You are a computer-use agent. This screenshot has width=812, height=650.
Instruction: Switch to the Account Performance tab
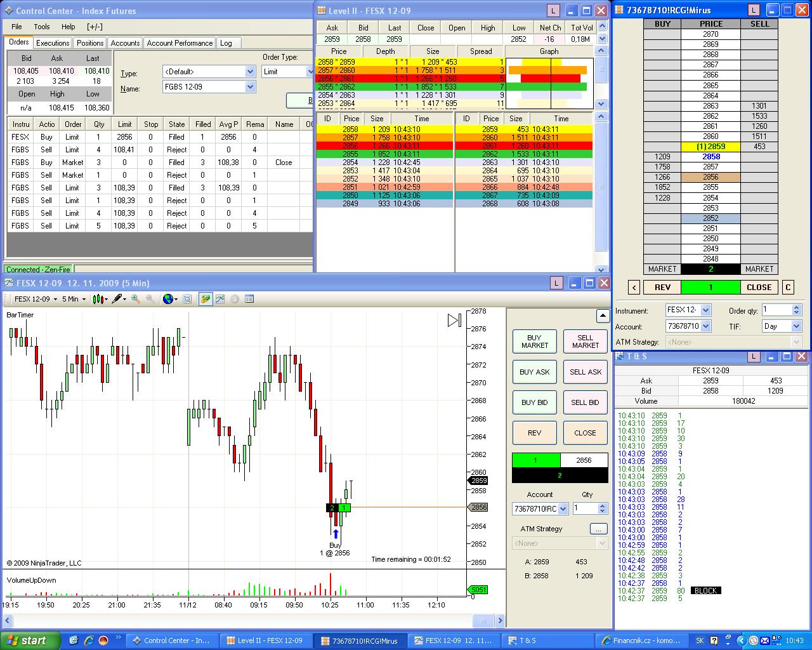pyautogui.click(x=180, y=43)
